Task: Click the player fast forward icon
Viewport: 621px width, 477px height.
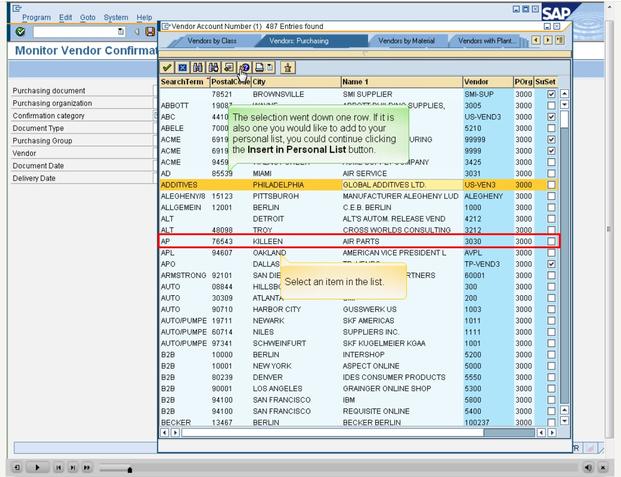Action: [x=87, y=467]
